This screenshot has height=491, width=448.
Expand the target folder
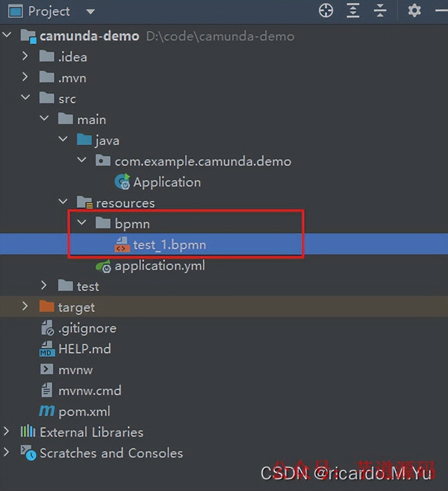click(x=25, y=306)
